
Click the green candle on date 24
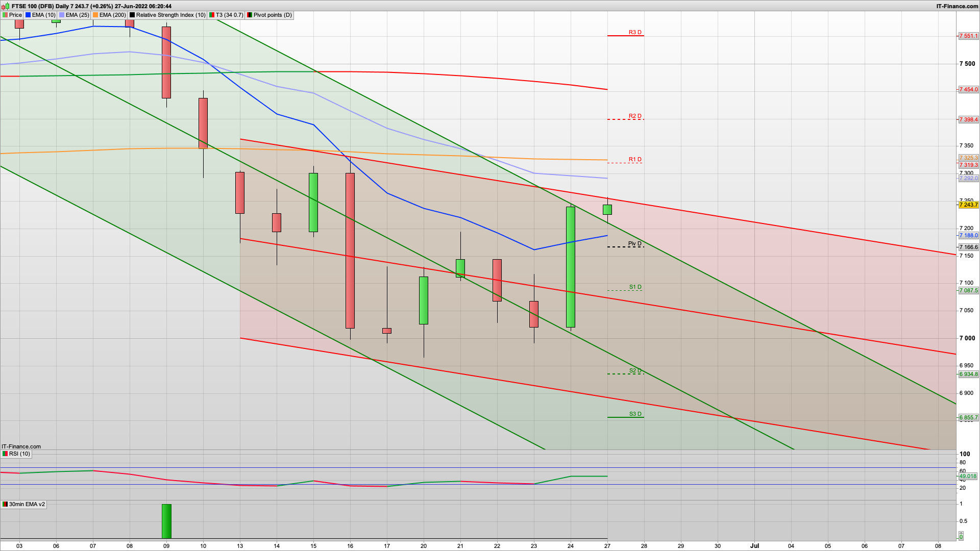571,267
